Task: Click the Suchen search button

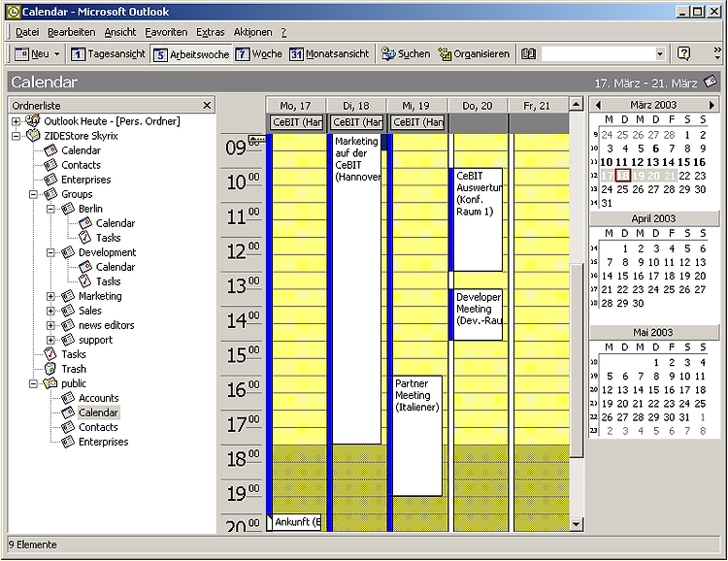Action: [406, 54]
